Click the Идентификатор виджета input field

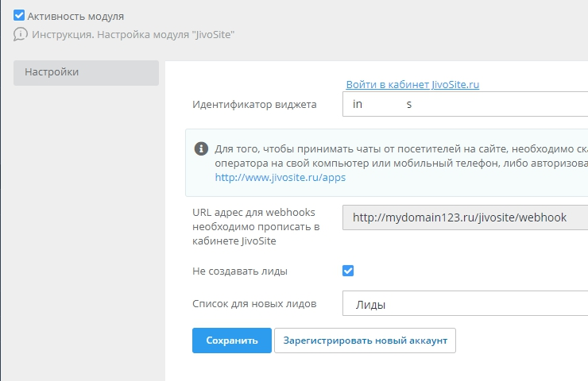(465, 105)
